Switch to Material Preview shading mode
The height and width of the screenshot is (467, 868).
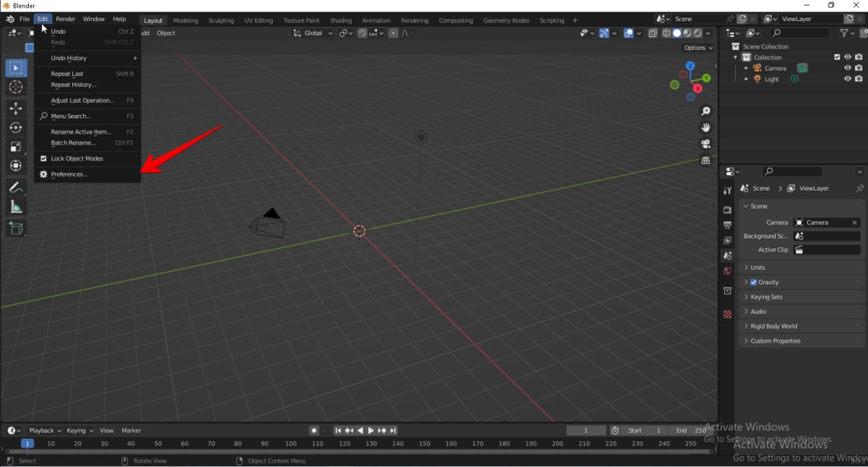click(686, 33)
